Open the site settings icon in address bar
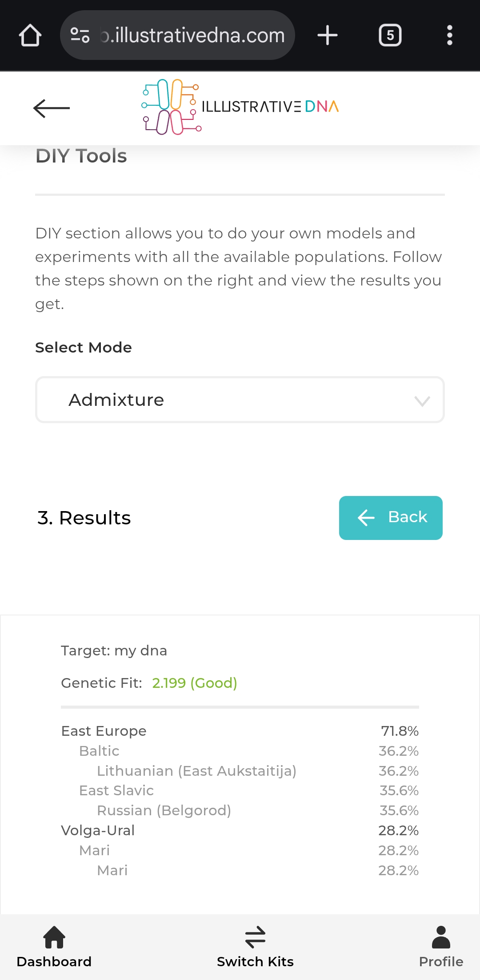 [80, 35]
